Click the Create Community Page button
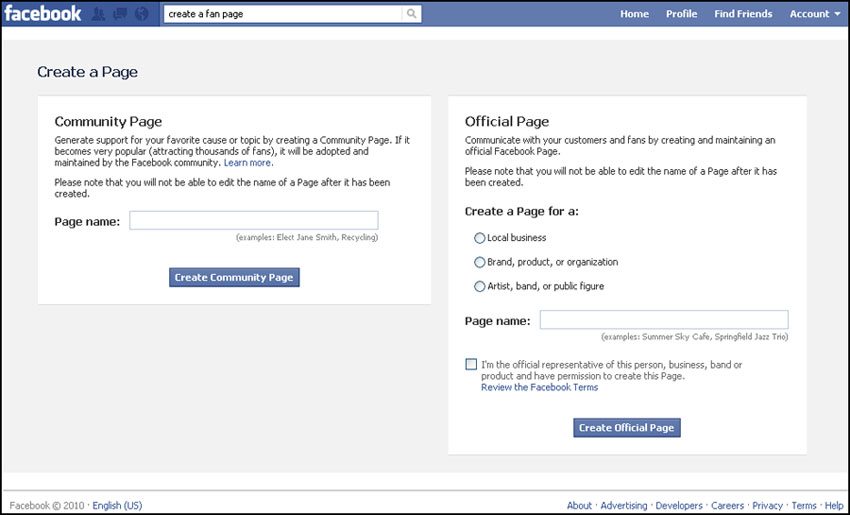 (234, 277)
